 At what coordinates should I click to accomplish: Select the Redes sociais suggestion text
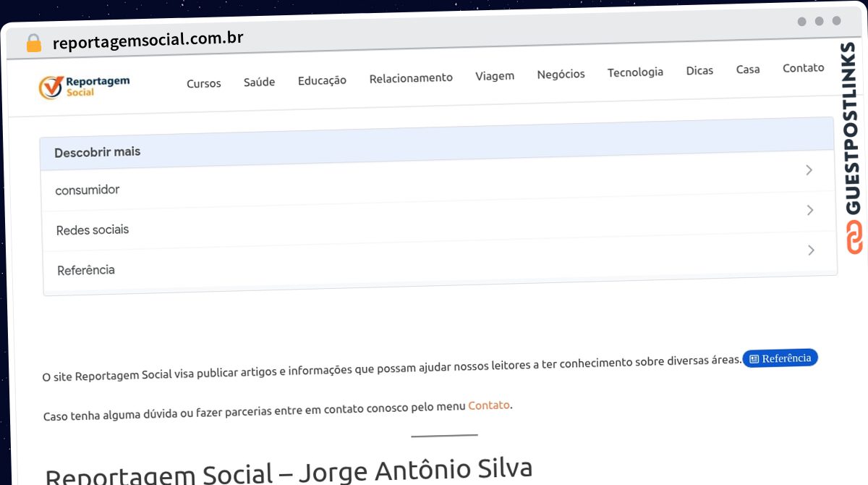click(x=93, y=230)
